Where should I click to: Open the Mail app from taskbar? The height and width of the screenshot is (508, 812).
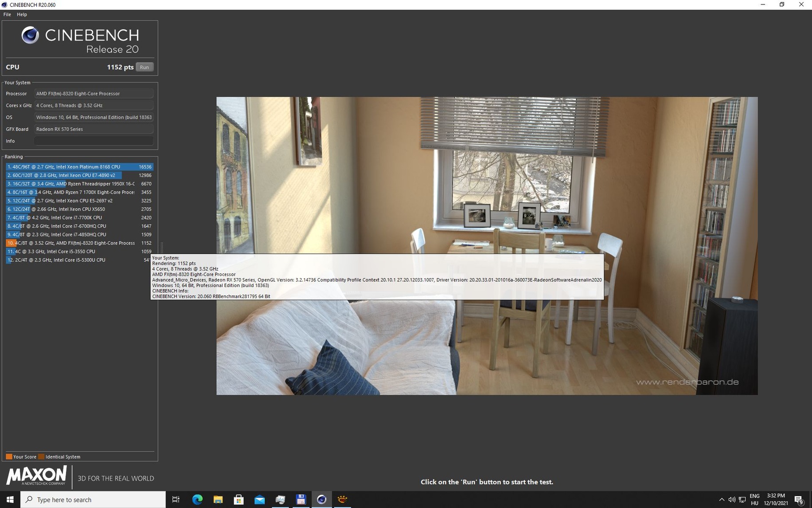(x=260, y=500)
